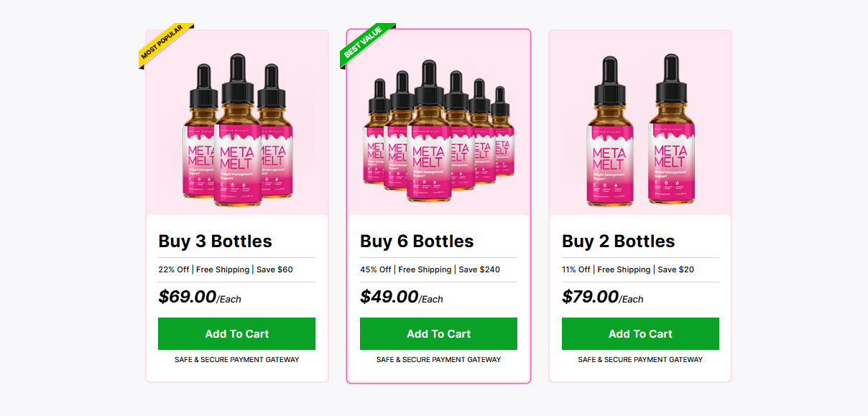Select the 2-bottle Meta Melt product image

tap(640, 133)
